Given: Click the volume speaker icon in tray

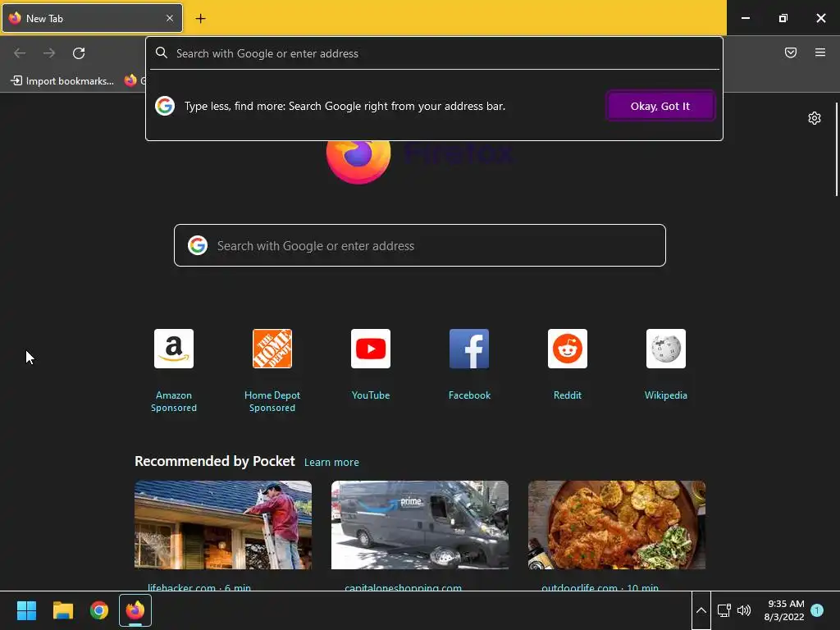Looking at the screenshot, I should 743,610.
